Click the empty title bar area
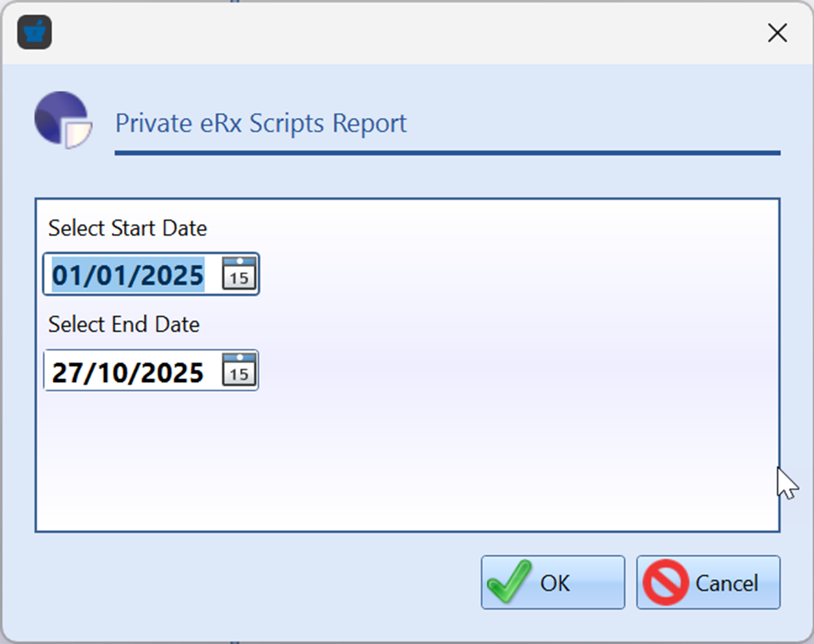814x644 pixels. pyautogui.click(x=390, y=32)
